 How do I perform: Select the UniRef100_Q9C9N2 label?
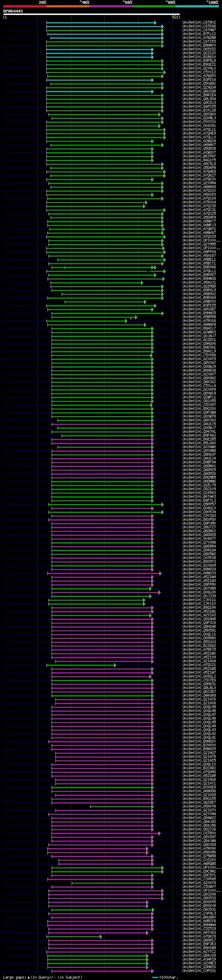(199, 871)
